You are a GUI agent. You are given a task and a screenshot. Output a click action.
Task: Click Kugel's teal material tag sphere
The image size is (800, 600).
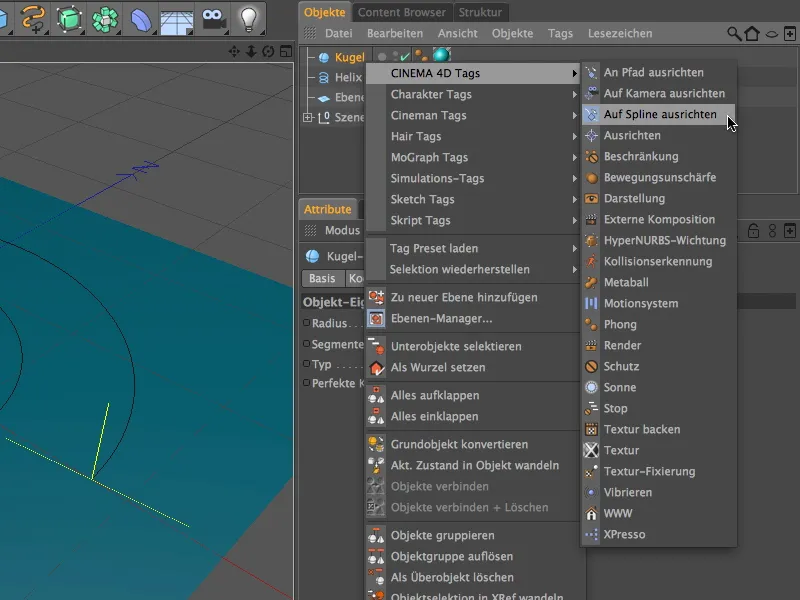pos(442,54)
